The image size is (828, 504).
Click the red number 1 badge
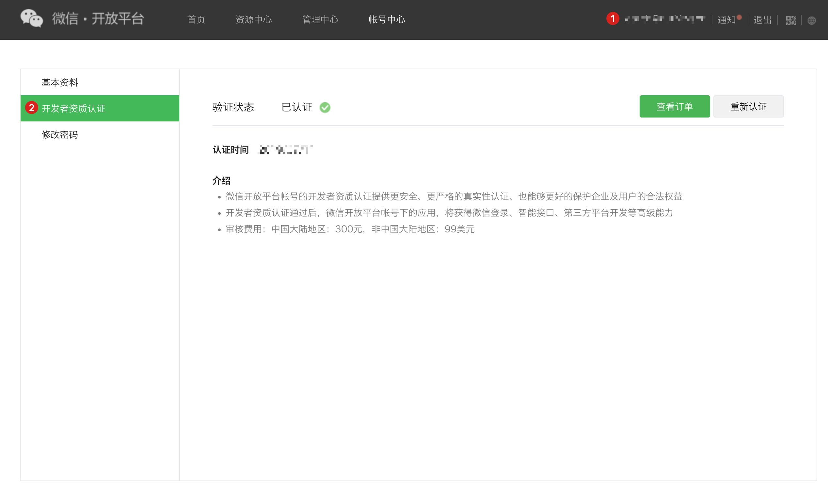[x=613, y=19]
